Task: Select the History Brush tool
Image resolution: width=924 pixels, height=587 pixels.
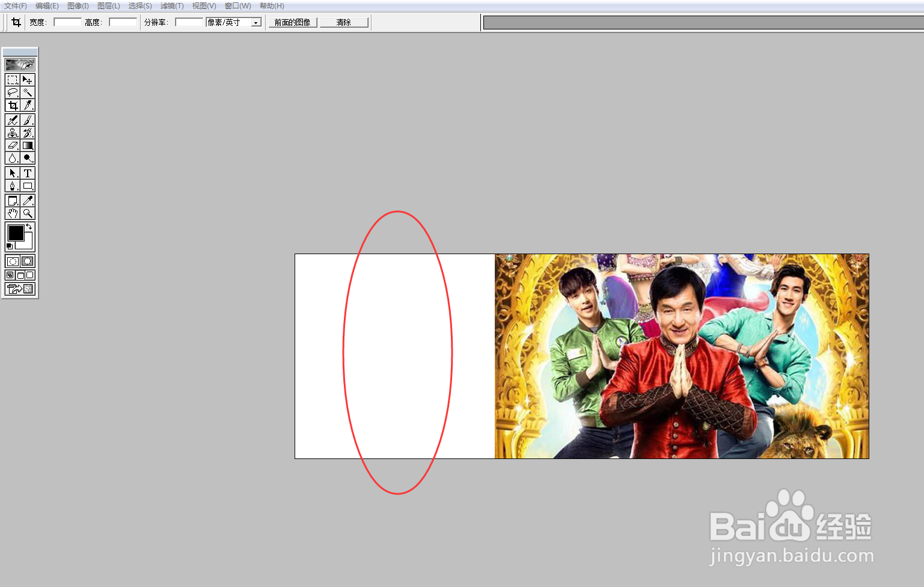Action: pyautogui.click(x=28, y=133)
